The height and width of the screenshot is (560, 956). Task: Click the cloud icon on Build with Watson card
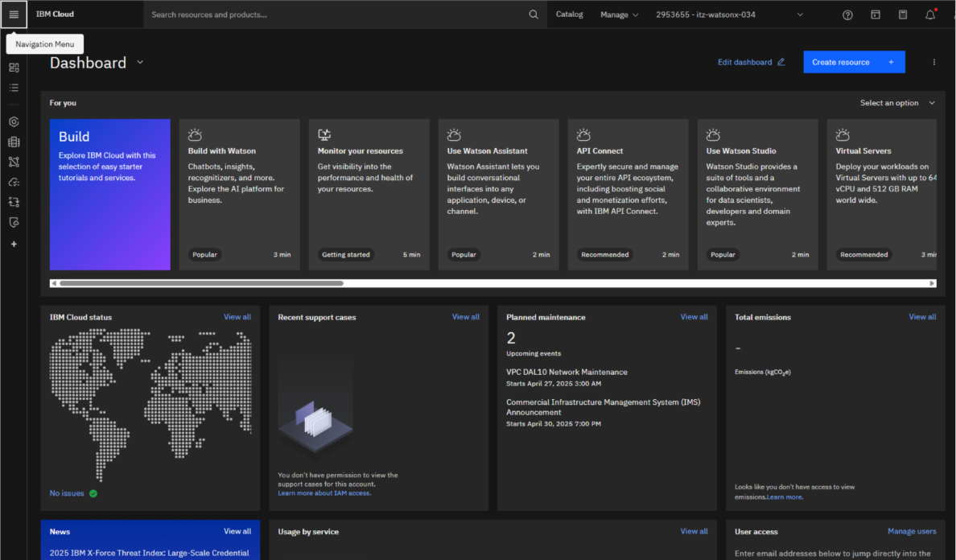195,134
